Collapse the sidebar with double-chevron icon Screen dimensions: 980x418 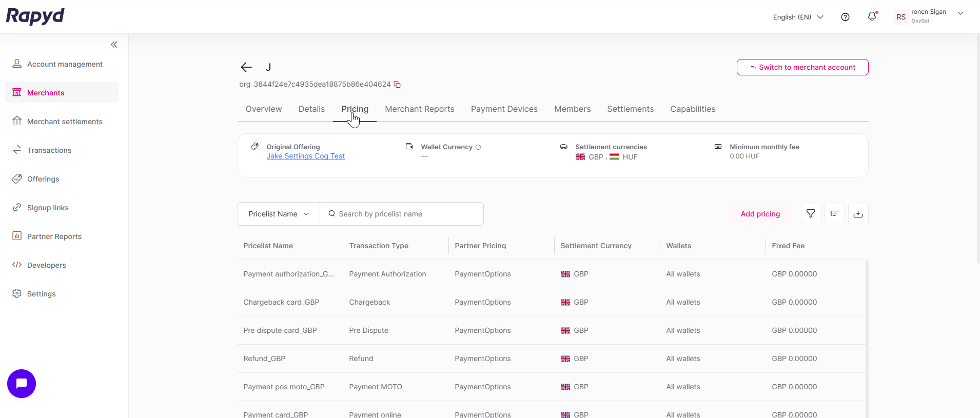click(114, 45)
